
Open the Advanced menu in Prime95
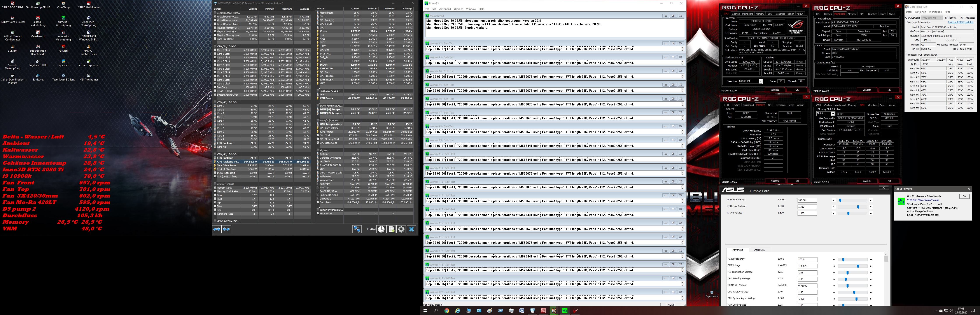click(x=445, y=9)
